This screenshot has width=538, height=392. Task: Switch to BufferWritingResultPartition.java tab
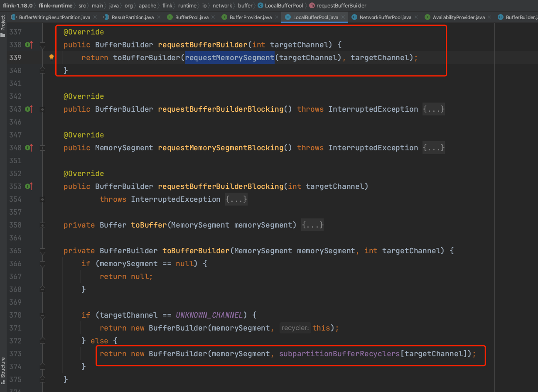coord(54,17)
